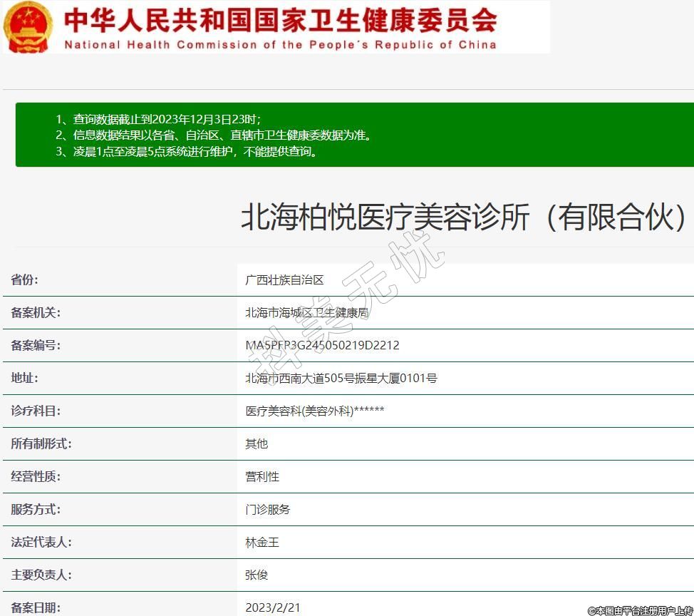
Task: Click the English National Health Commission subtitle
Action: click(x=280, y=44)
